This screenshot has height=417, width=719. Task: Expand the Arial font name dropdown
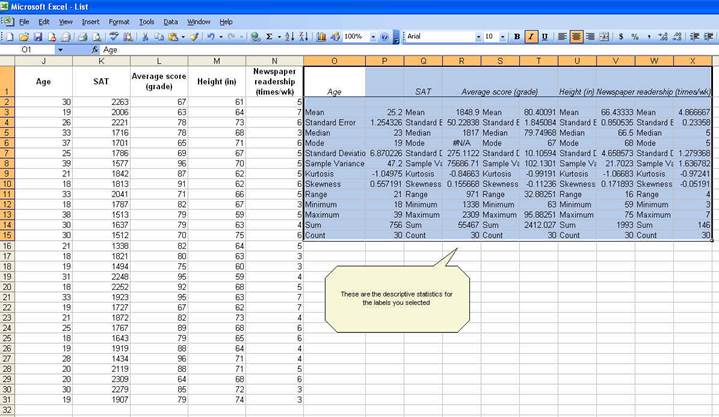(x=476, y=36)
